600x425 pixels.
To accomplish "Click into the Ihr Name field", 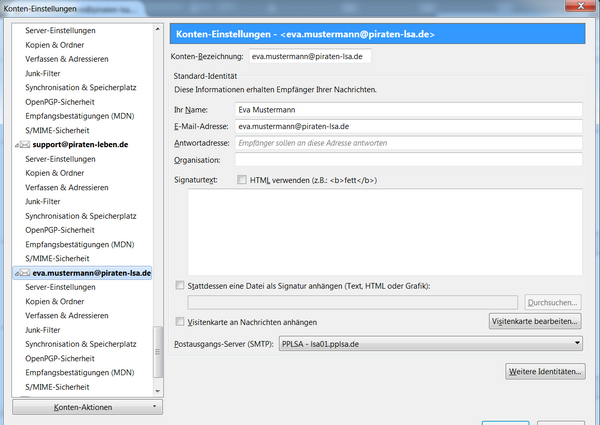I will click(x=408, y=110).
